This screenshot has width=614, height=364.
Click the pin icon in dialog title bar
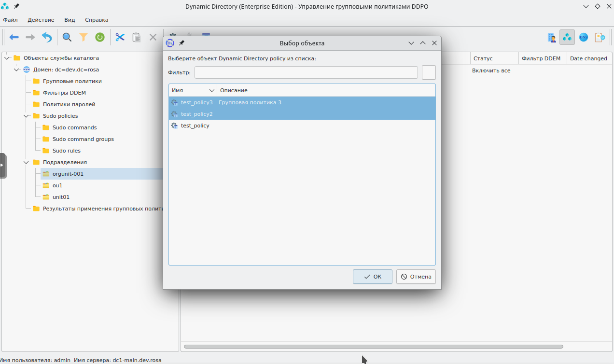pyautogui.click(x=182, y=43)
